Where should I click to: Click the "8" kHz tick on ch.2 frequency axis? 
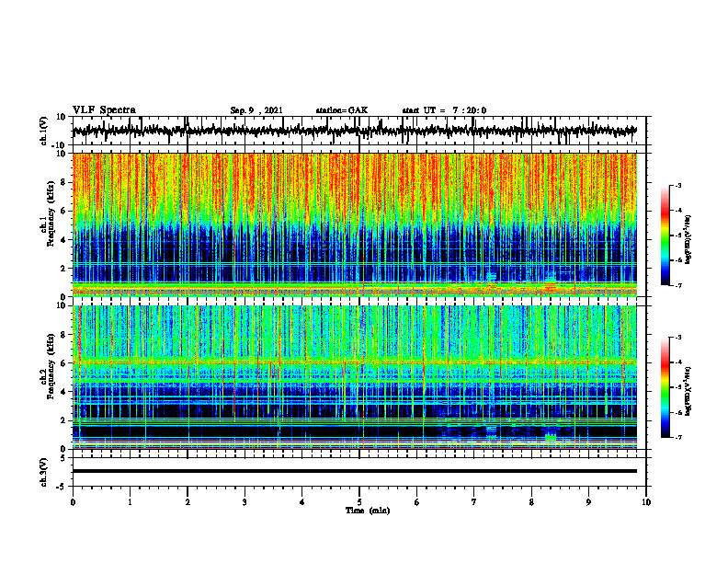(x=64, y=335)
